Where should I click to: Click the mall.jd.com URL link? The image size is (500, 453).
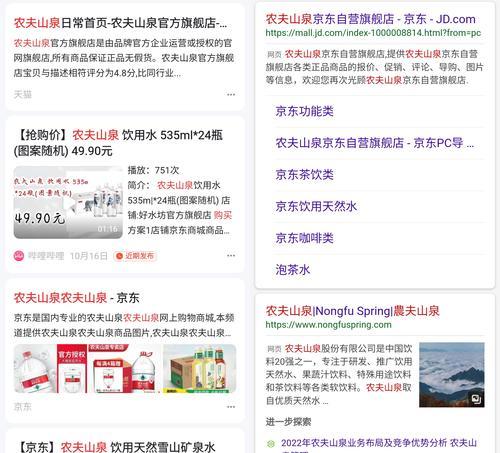373,33
